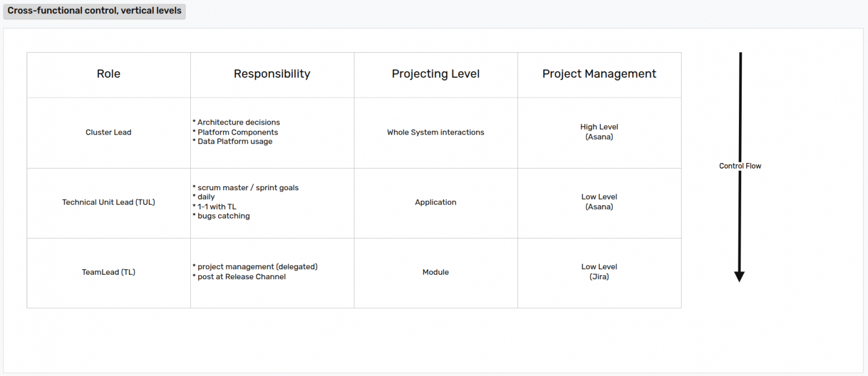Click the 'Application' projecting level cell
The image size is (868, 376).
click(436, 202)
